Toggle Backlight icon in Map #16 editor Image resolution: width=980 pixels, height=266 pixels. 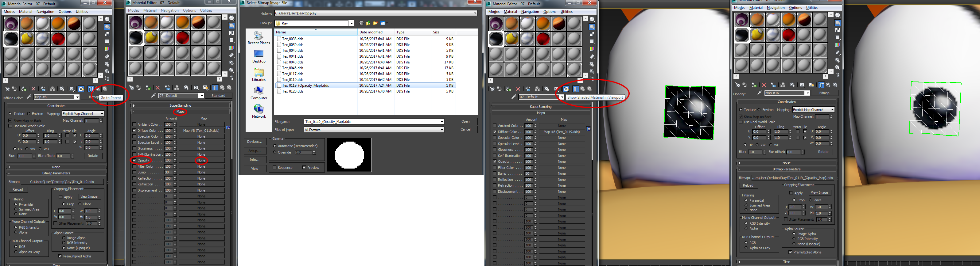point(838,23)
